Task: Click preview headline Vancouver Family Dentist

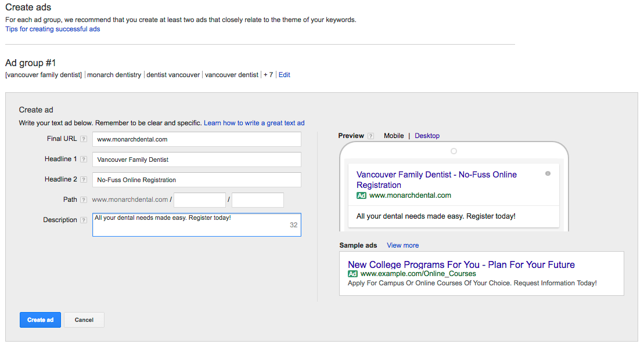Action: (x=437, y=180)
